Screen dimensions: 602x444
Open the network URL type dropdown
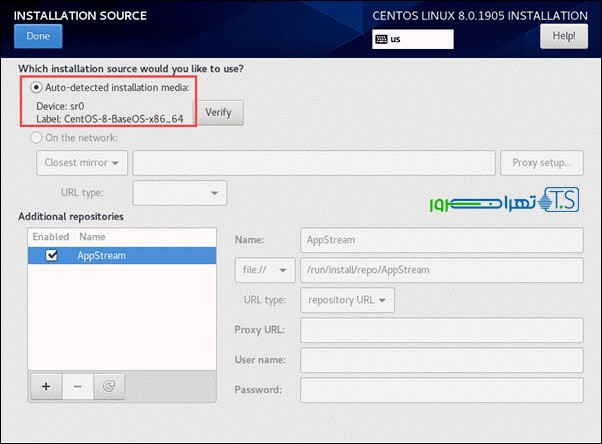(x=179, y=192)
